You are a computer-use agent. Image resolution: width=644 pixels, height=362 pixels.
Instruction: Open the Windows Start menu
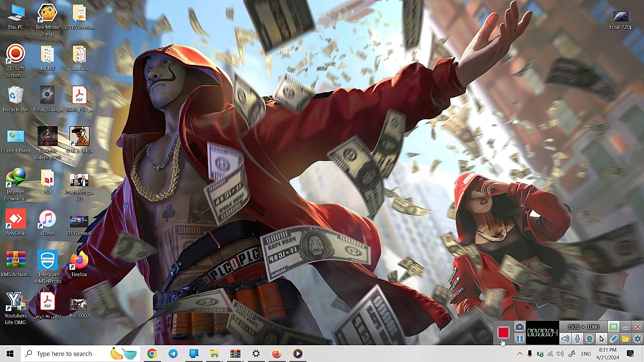click(10, 354)
